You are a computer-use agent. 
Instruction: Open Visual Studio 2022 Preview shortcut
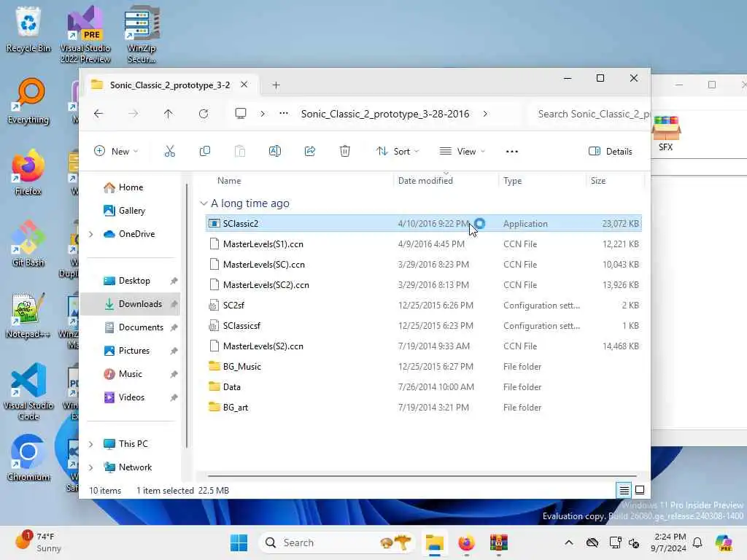pyautogui.click(x=85, y=34)
